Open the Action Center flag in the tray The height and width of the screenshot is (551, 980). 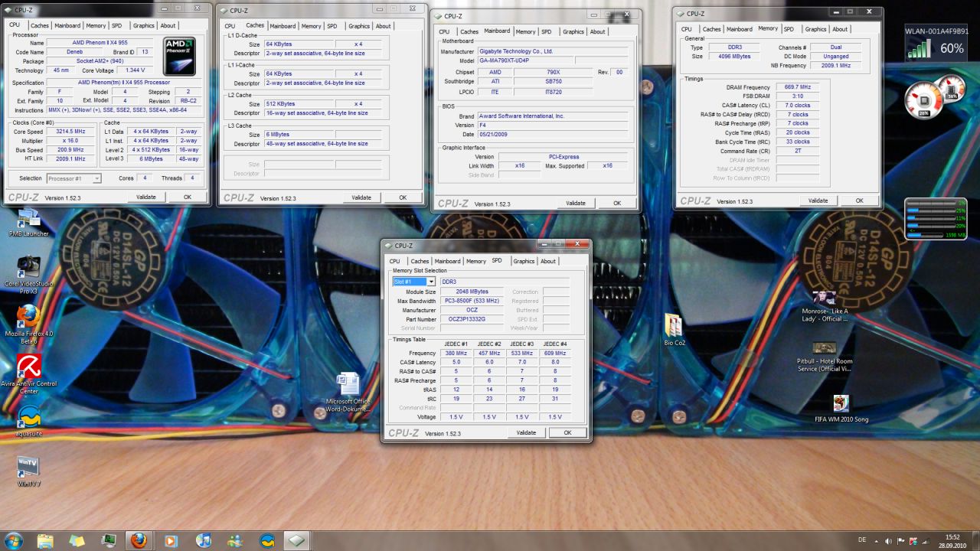902,541
